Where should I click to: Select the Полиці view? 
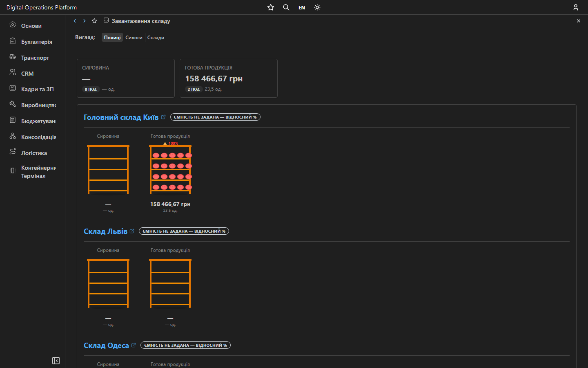[x=112, y=38]
